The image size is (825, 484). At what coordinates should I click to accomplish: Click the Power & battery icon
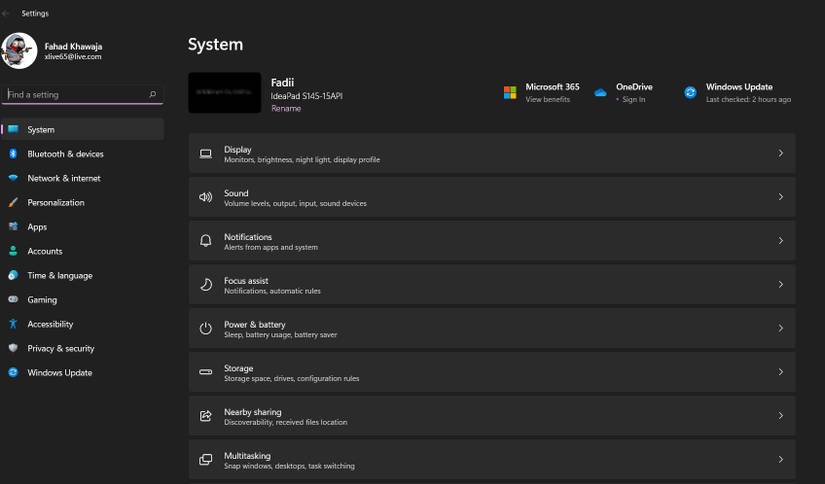pos(206,328)
